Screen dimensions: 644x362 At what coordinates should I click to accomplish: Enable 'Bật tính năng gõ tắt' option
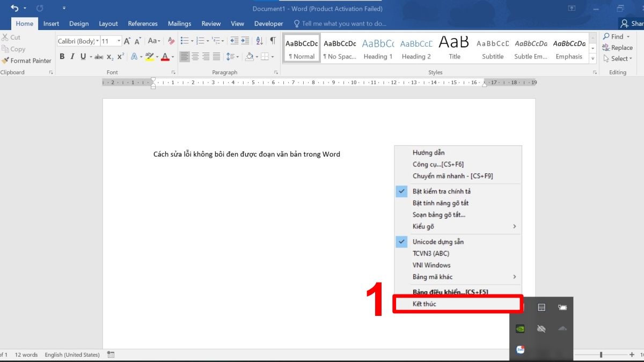pos(440,203)
